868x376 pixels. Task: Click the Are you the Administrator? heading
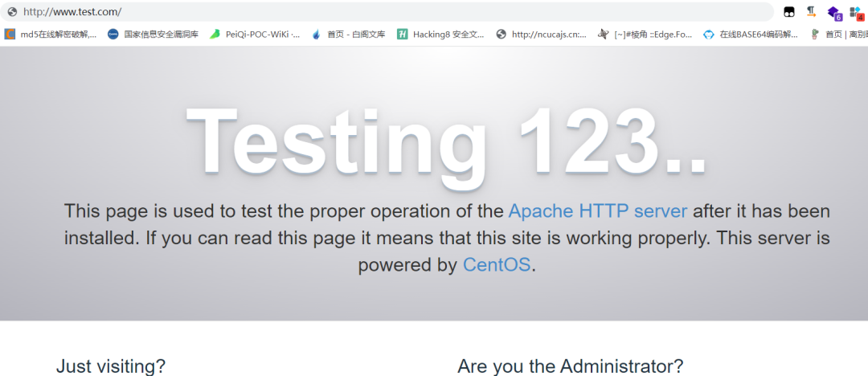pos(570,366)
